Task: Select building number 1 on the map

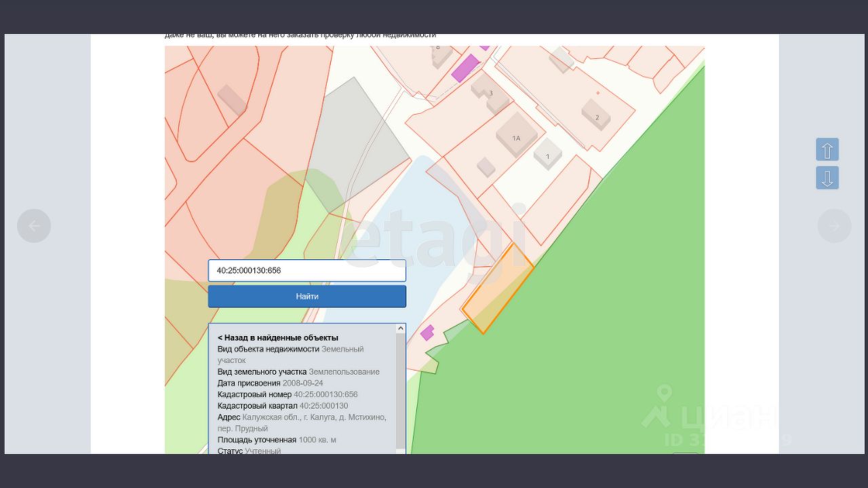Action: pyautogui.click(x=547, y=154)
